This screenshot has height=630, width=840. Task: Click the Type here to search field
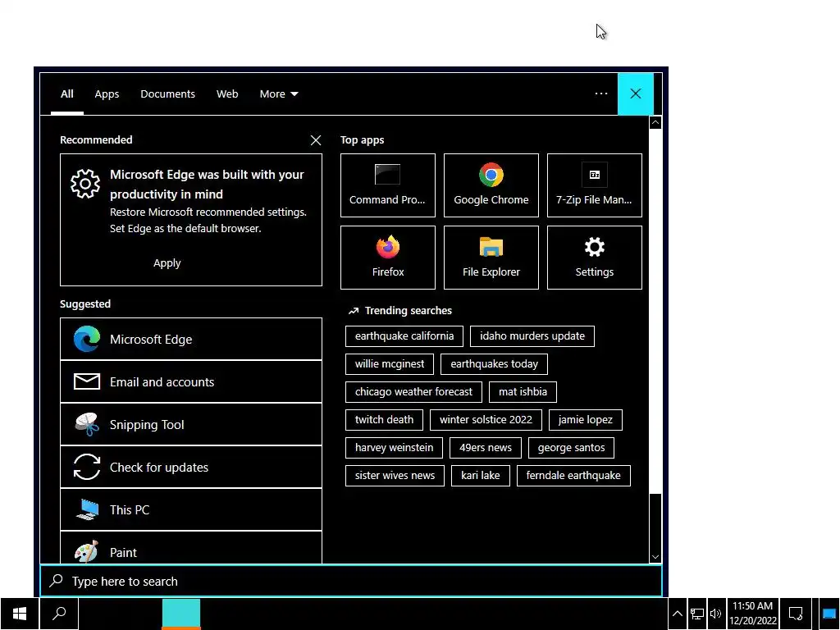click(x=351, y=581)
